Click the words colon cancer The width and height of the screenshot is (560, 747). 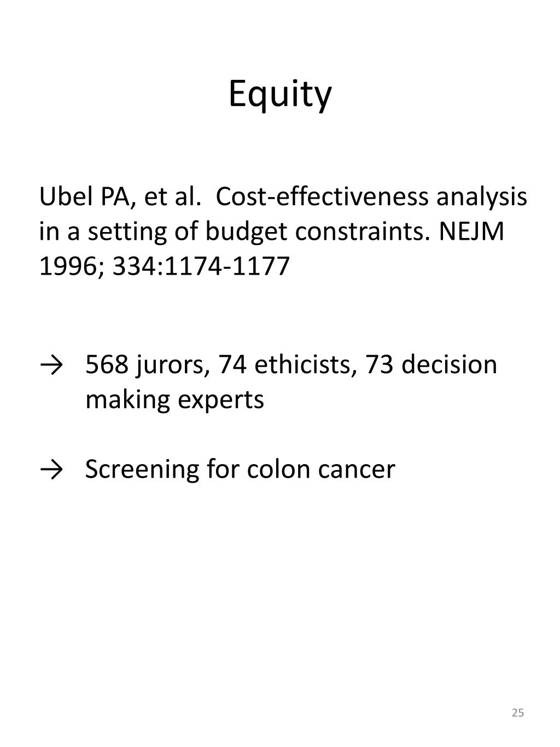point(320,470)
